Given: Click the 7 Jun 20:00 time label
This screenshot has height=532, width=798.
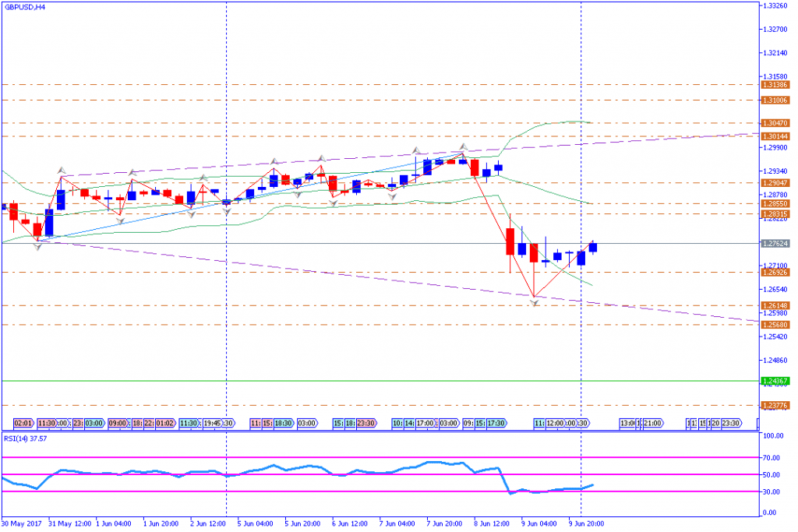Looking at the screenshot, I should coord(444,523).
